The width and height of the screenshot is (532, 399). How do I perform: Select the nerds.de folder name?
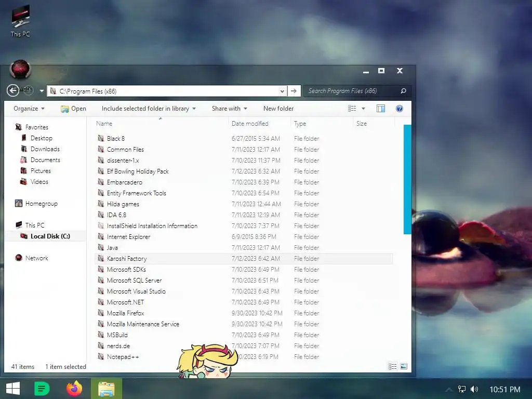[x=118, y=345]
